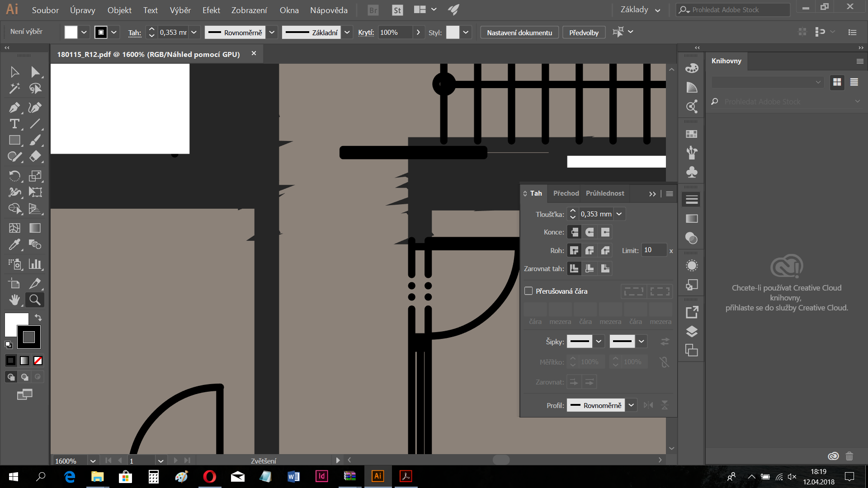Image resolution: width=868 pixels, height=488 pixels.
Task: Click the stroke color box in toolbar
Action: 29,337
